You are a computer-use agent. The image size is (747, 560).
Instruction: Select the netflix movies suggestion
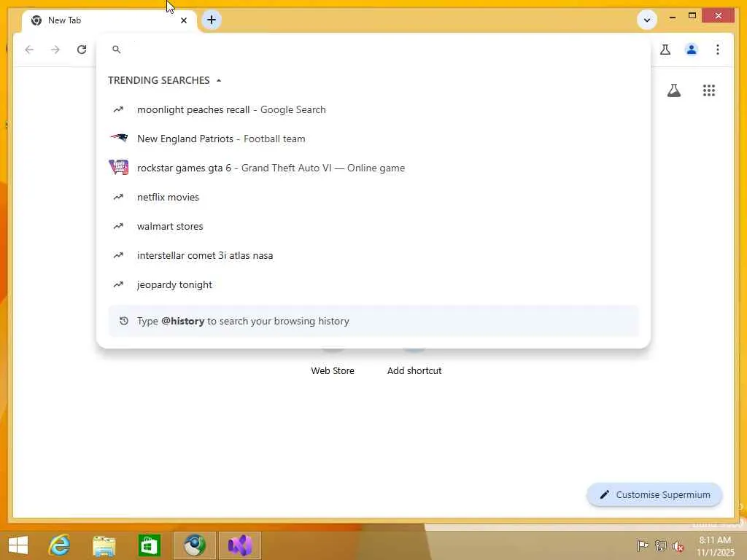click(373, 197)
